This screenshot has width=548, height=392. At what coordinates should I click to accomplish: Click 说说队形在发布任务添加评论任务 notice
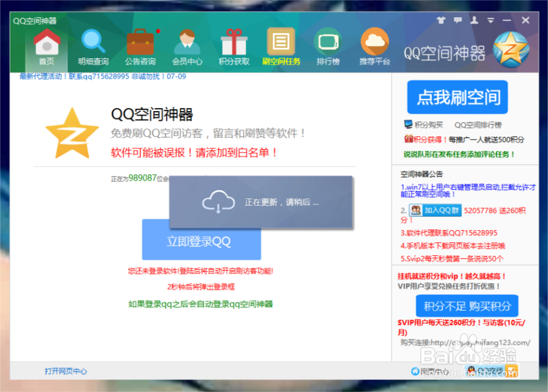click(x=459, y=154)
